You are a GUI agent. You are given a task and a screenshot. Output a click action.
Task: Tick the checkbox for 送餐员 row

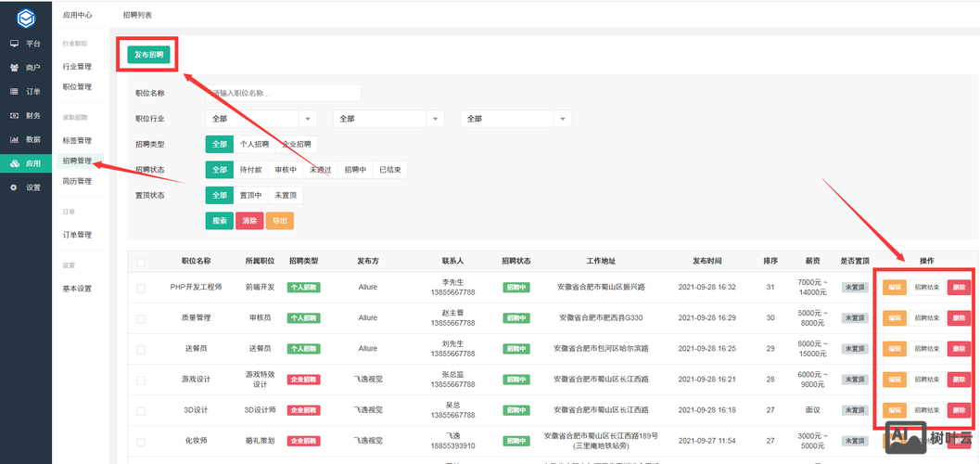click(x=141, y=349)
